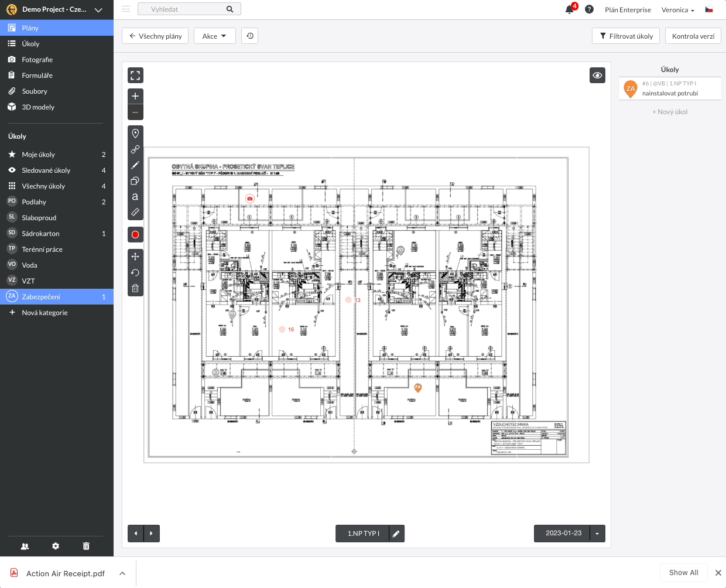
Task: Toggle the hamburger sidebar menu
Action: coord(126,9)
